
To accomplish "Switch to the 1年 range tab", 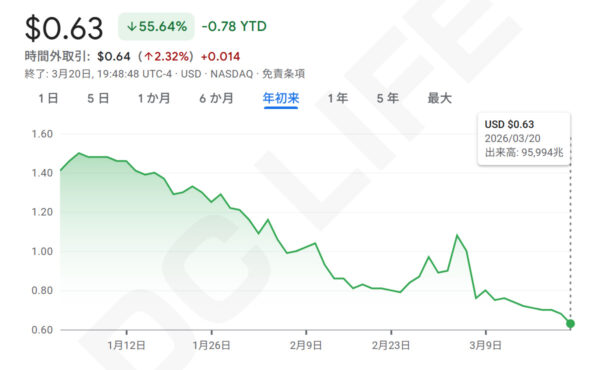I will pyautogui.click(x=338, y=98).
